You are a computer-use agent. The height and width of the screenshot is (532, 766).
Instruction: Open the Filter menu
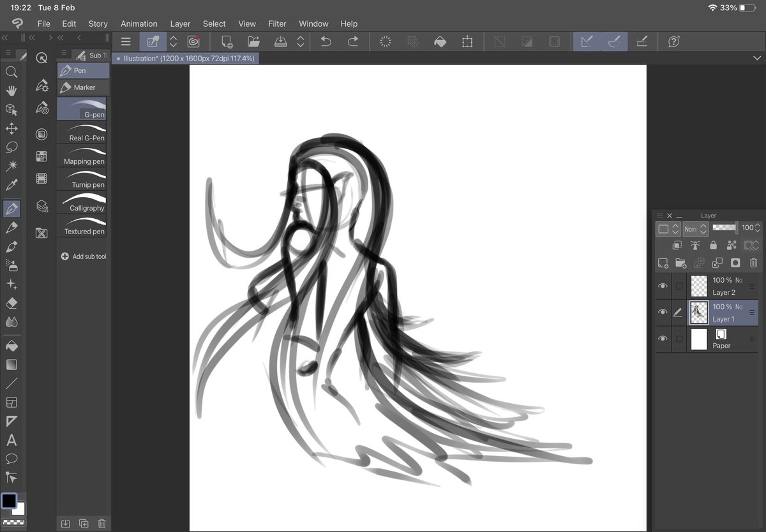[277, 24]
